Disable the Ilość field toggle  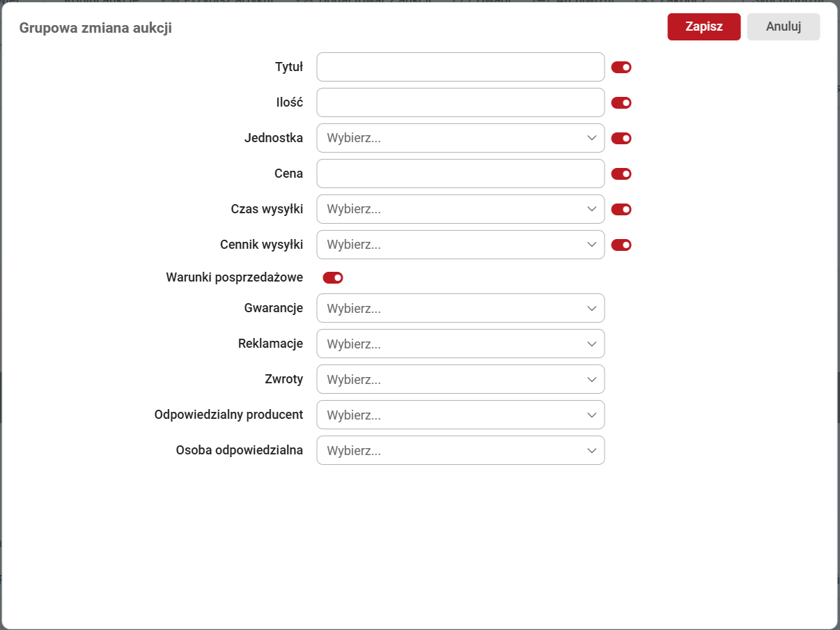tap(621, 103)
